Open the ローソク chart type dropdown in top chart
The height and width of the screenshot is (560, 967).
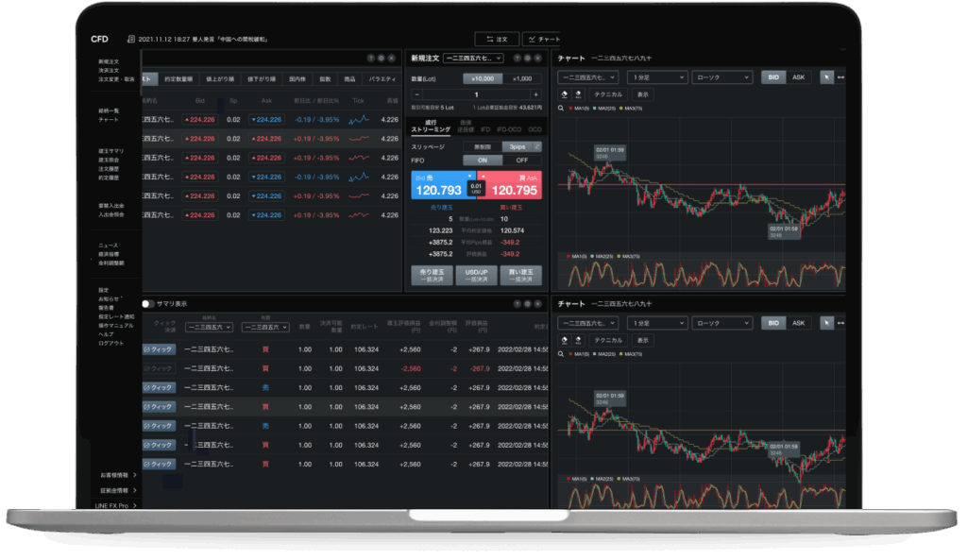tap(722, 77)
